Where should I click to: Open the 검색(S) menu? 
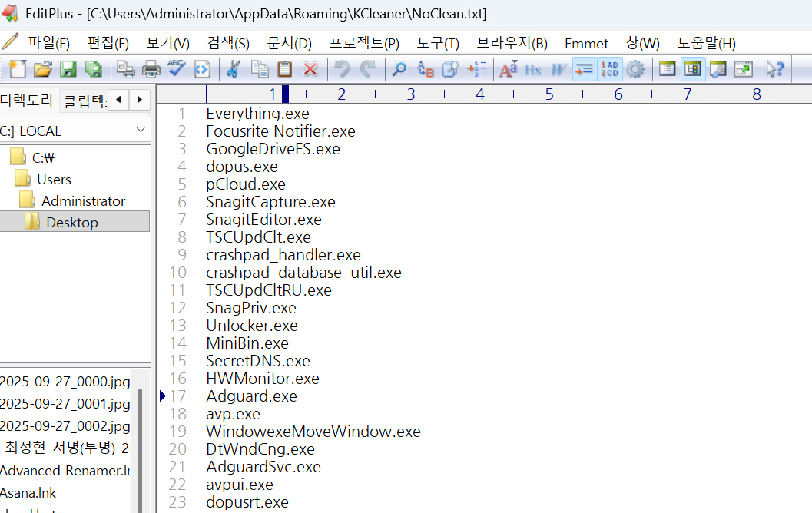228,43
